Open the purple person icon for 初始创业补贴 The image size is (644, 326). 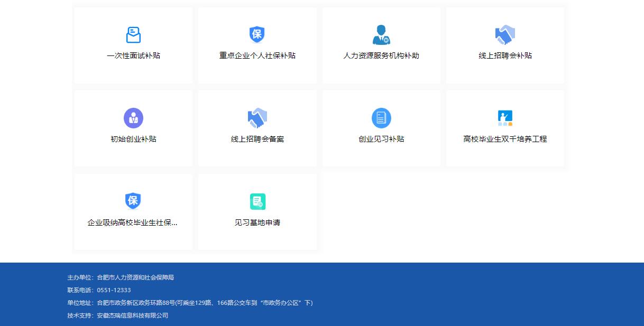[133, 118]
